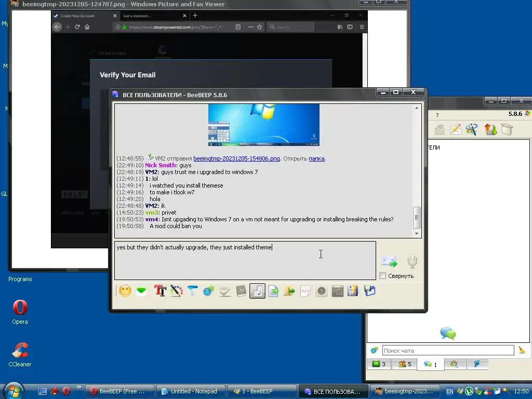Open CCleaner desktop shortcut
This screenshot has width=532, height=399.
point(20,354)
